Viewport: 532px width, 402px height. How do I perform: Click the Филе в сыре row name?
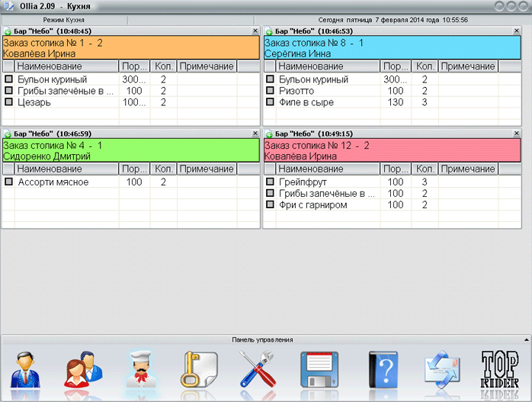point(306,102)
